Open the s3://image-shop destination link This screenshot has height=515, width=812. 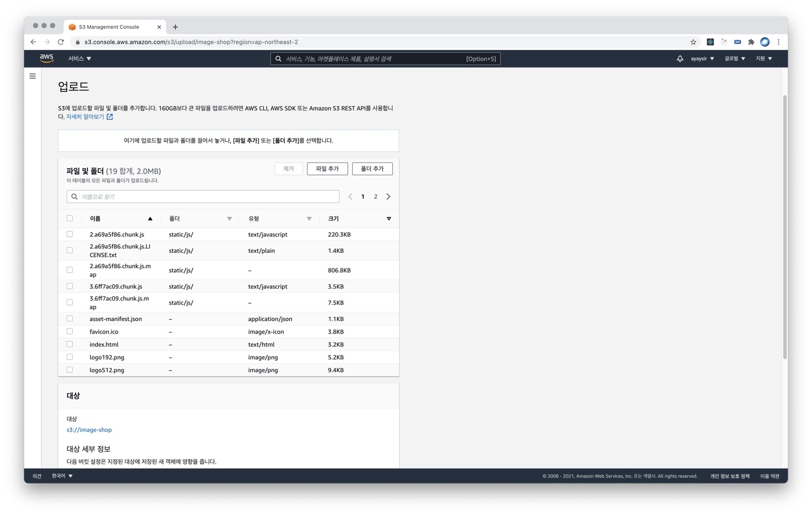(x=89, y=430)
